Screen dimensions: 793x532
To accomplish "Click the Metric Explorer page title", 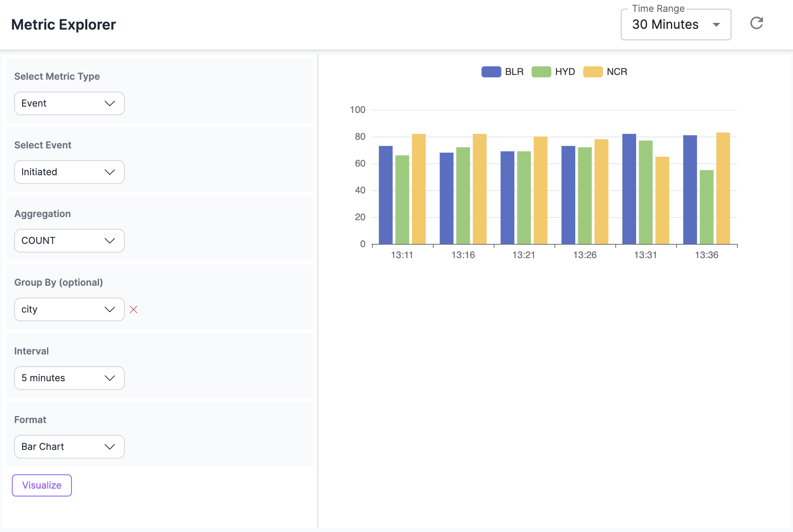I will 64,24.
